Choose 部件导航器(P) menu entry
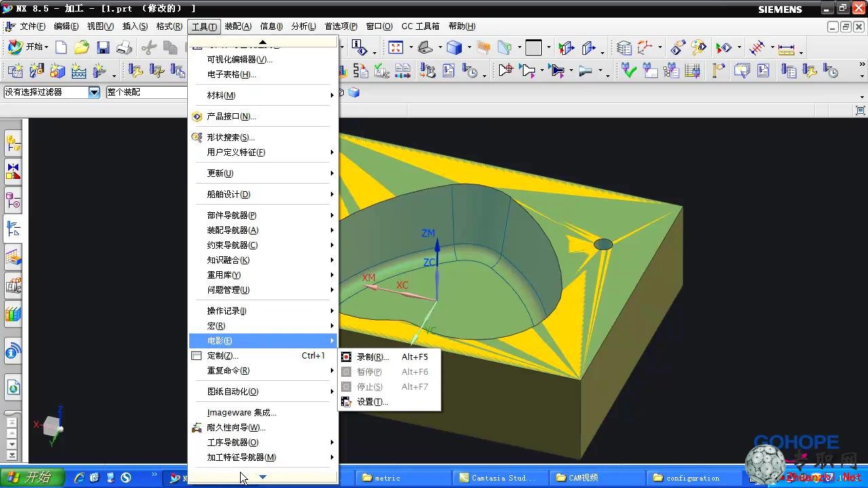 coord(263,216)
